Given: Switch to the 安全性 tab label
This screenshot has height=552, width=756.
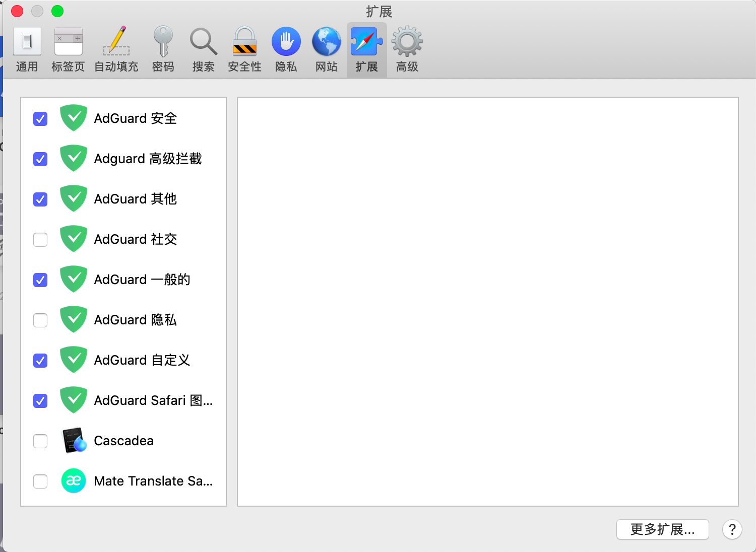Looking at the screenshot, I should coord(244,66).
